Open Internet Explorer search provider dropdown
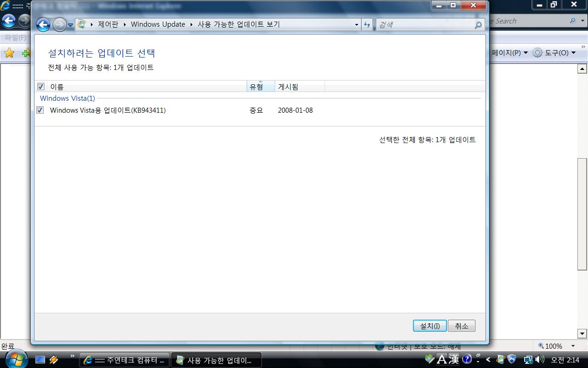The width and height of the screenshot is (588, 368). point(582,21)
